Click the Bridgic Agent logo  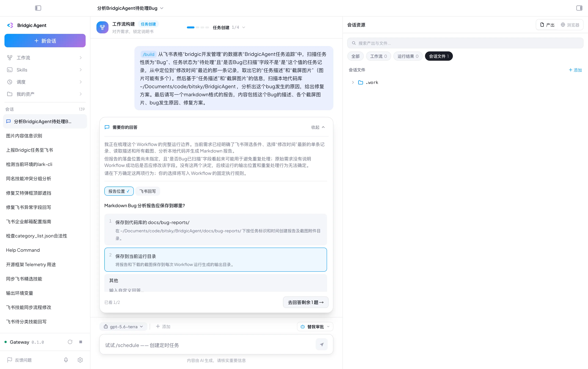pyautogui.click(x=10, y=25)
